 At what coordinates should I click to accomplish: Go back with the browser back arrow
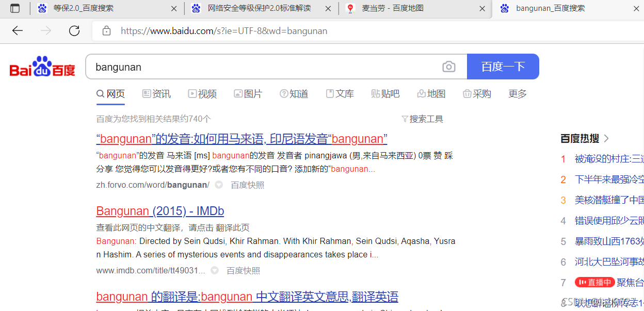point(18,31)
